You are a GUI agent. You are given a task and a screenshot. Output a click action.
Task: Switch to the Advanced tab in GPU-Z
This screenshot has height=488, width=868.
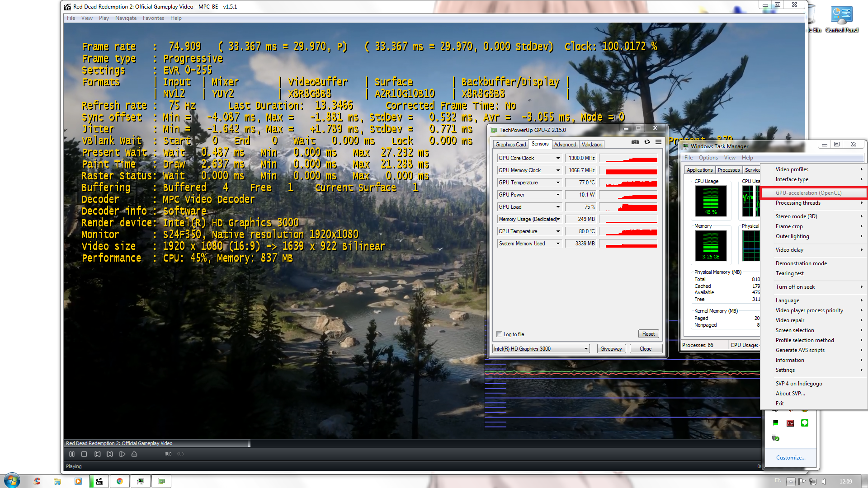tap(565, 145)
